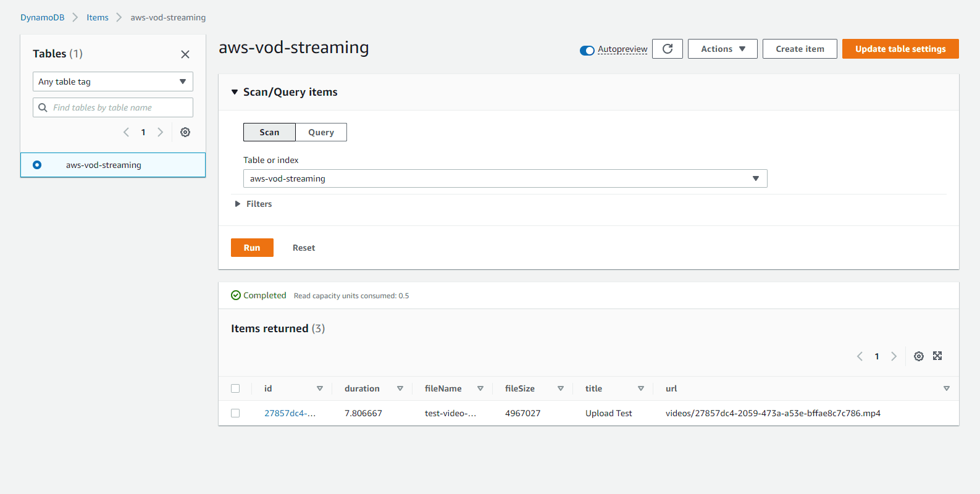Click the aws-vod-streaming table row name

point(104,165)
